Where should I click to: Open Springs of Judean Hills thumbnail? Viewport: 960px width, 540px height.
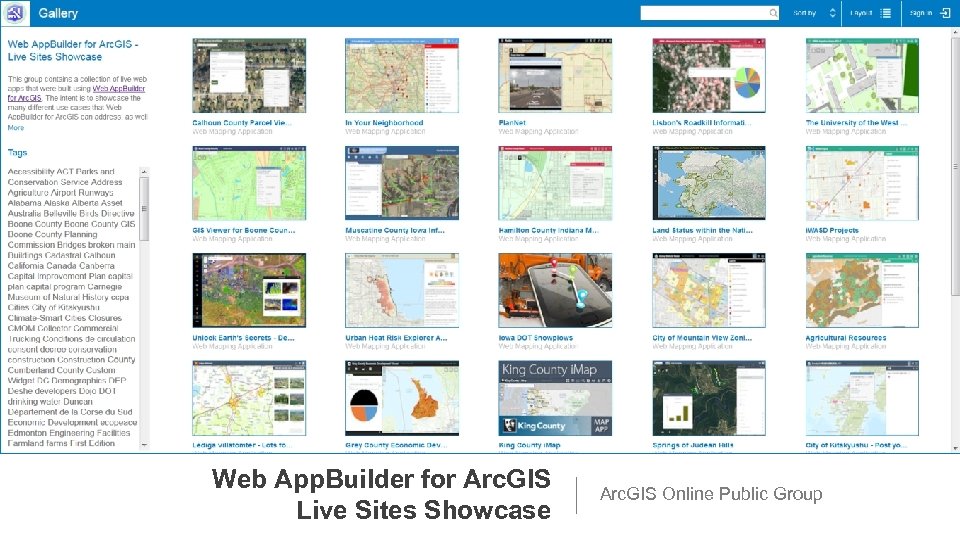(709, 398)
